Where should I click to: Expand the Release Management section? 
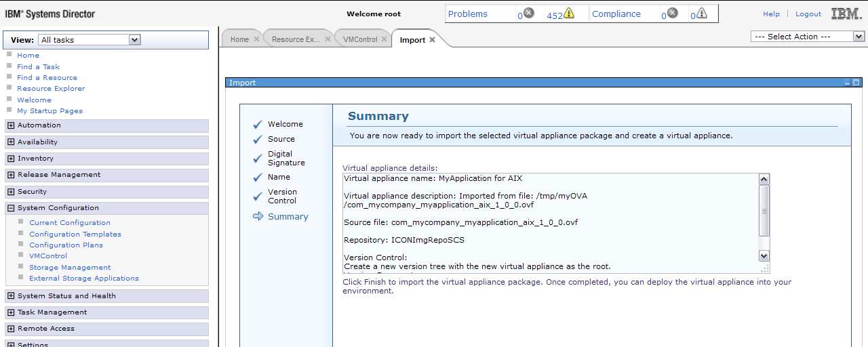tap(11, 175)
